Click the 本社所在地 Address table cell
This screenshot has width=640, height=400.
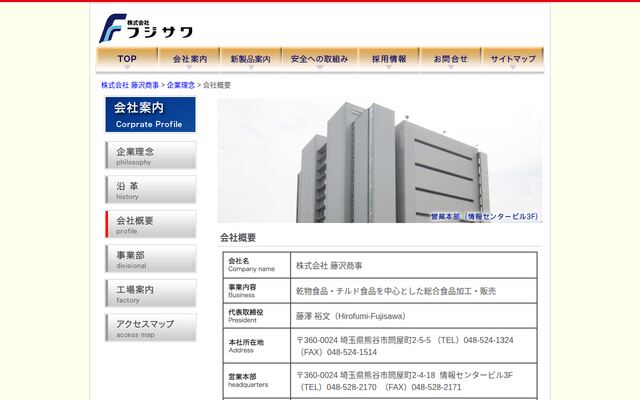coord(257,346)
